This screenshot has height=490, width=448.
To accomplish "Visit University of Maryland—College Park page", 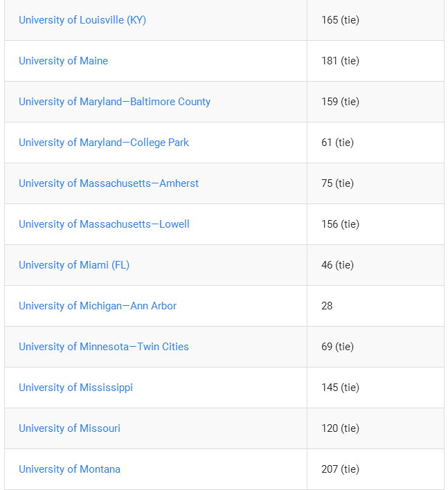I will (104, 143).
